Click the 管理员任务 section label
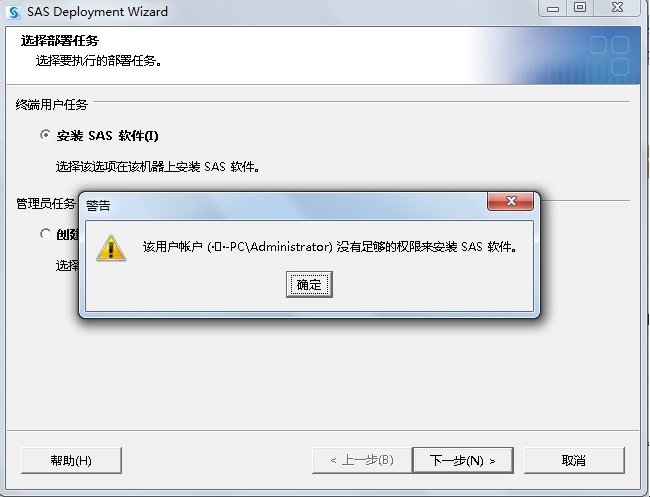The image size is (650, 497). tap(46, 204)
